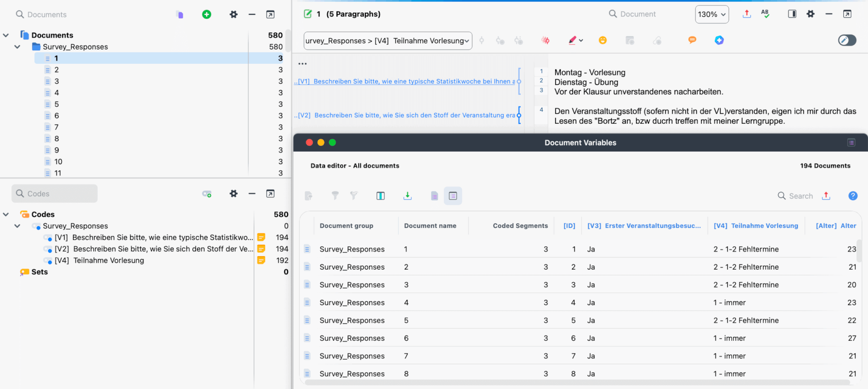Select V1 Beschreiben Sie bitte code row
Image resolution: width=868 pixels, height=389 pixels.
[x=154, y=237]
